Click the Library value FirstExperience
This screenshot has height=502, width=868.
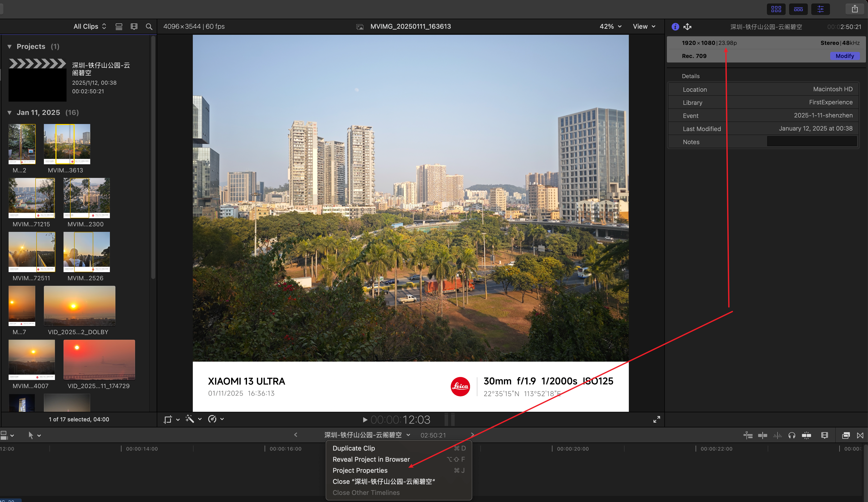(x=831, y=102)
